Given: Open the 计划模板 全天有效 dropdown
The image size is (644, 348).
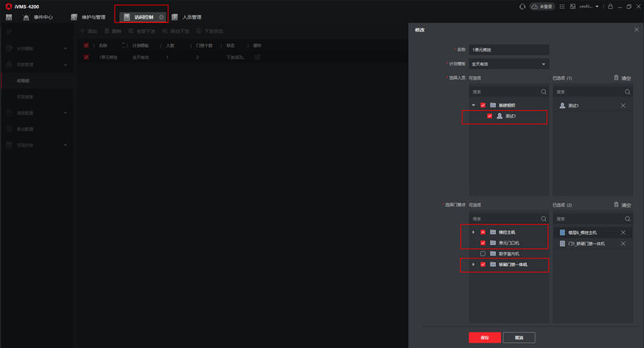Looking at the screenshot, I should (x=509, y=64).
